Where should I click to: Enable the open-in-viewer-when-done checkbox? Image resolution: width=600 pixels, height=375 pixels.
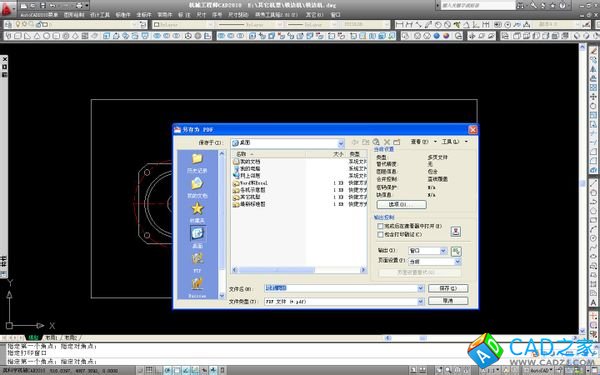pos(380,227)
